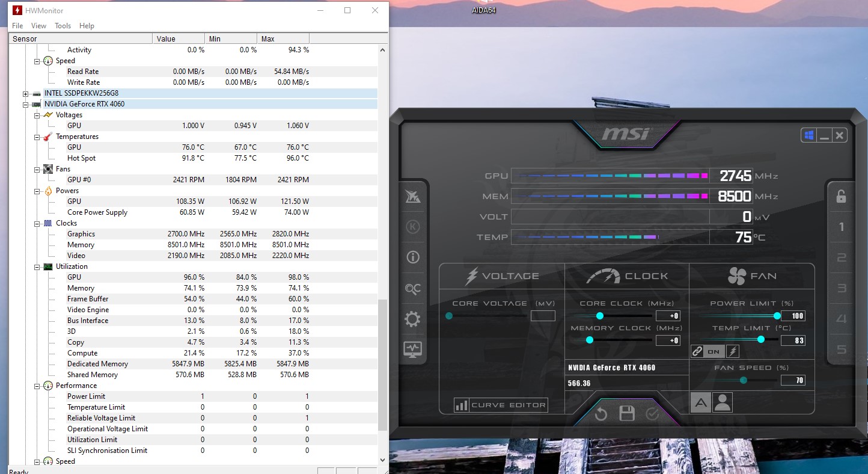
Task: Select Afterburner profile slot 1
Action: click(x=842, y=227)
